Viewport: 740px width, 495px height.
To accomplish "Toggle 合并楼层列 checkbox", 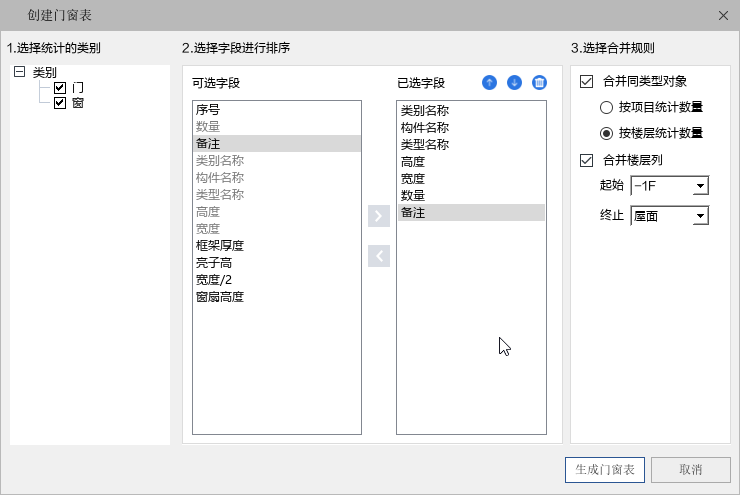I will point(586,160).
